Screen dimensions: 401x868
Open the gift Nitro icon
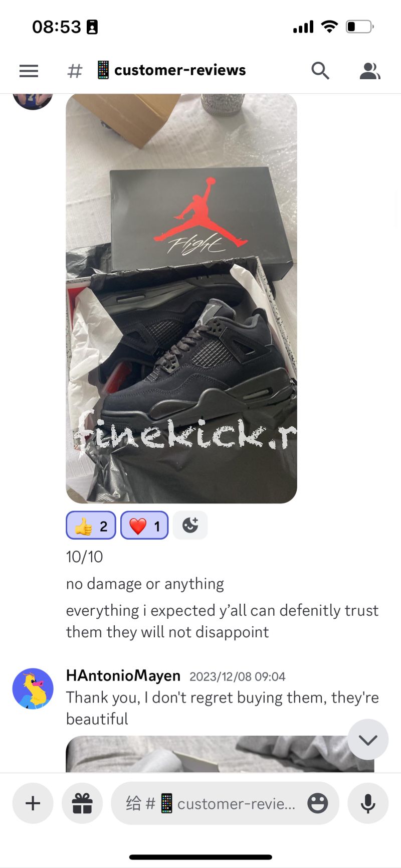pos(82,803)
